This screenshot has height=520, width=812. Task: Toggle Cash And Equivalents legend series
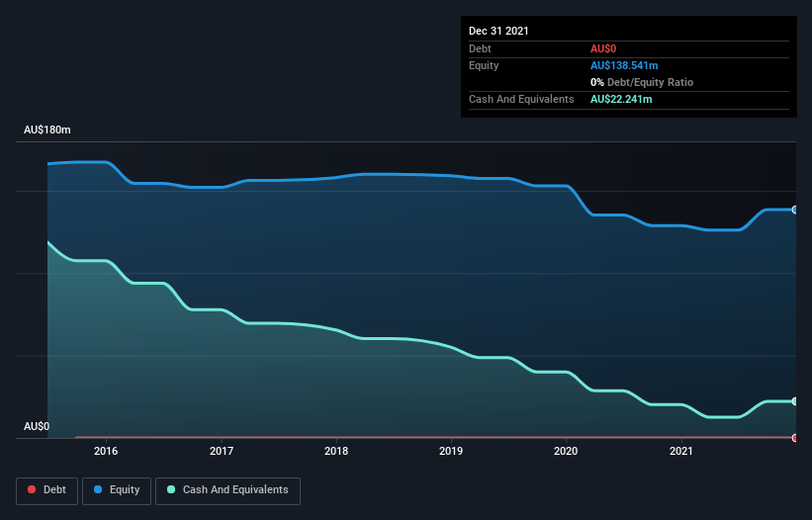coord(227,490)
